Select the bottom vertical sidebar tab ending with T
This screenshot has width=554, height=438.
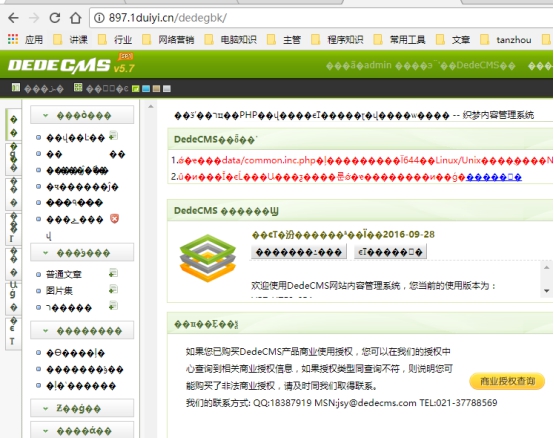coord(13,333)
